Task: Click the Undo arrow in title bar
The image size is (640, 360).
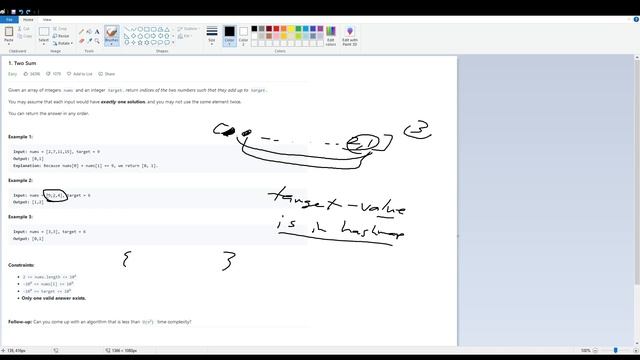Action: click(x=21, y=12)
